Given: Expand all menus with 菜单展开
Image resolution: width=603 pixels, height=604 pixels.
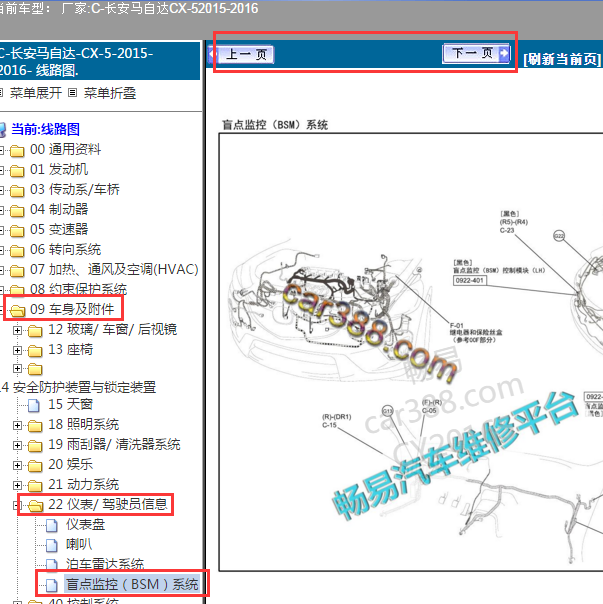Looking at the screenshot, I should tap(35, 93).
